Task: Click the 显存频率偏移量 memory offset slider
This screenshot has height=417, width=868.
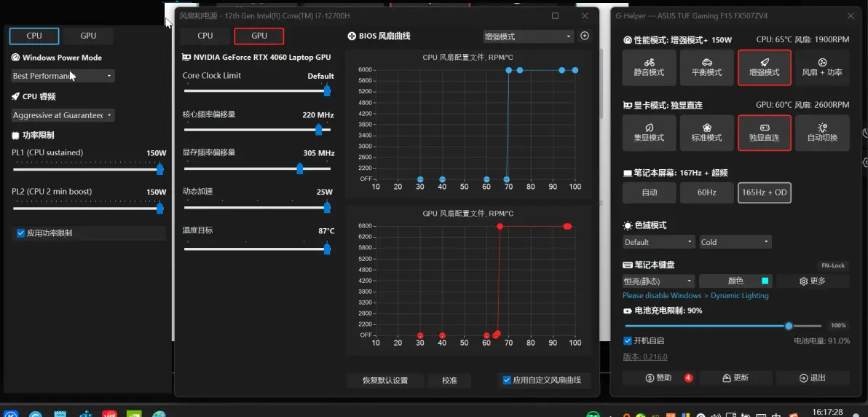Action: point(257,168)
